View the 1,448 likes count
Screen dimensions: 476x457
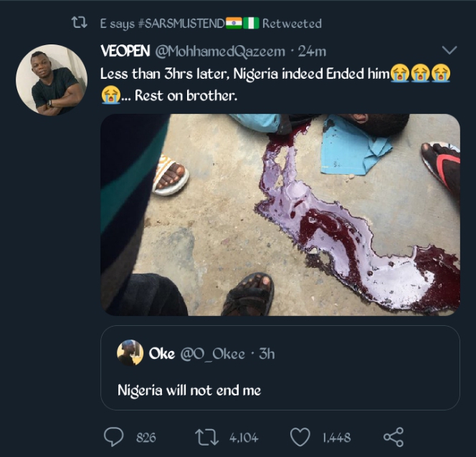click(x=336, y=438)
